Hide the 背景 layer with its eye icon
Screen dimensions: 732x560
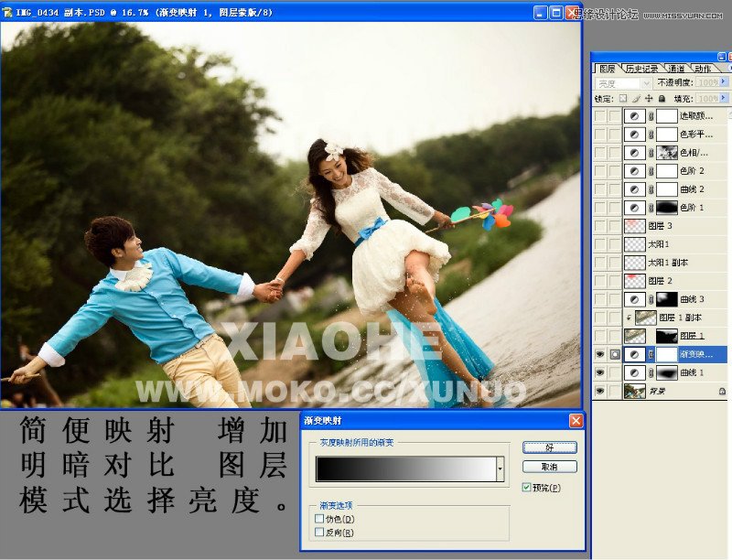pyautogui.click(x=600, y=391)
